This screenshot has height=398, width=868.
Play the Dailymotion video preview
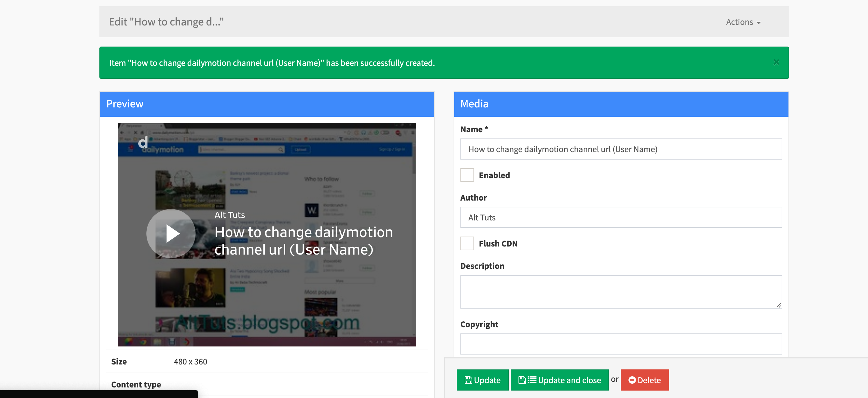tap(171, 233)
